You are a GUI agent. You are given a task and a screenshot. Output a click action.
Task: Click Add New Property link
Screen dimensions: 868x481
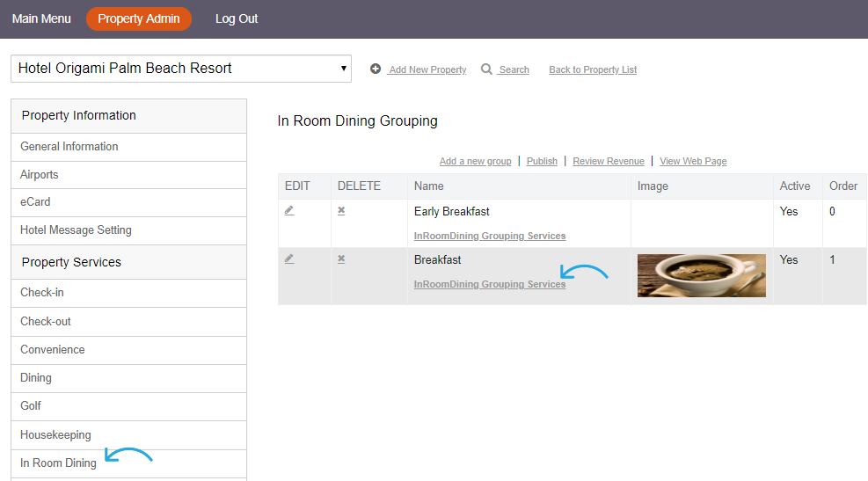click(427, 69)
